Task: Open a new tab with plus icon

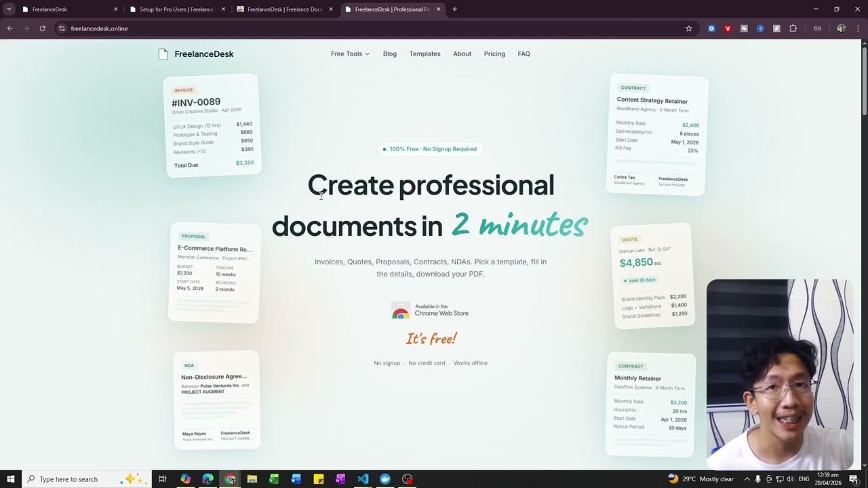Action: [454, 9]
